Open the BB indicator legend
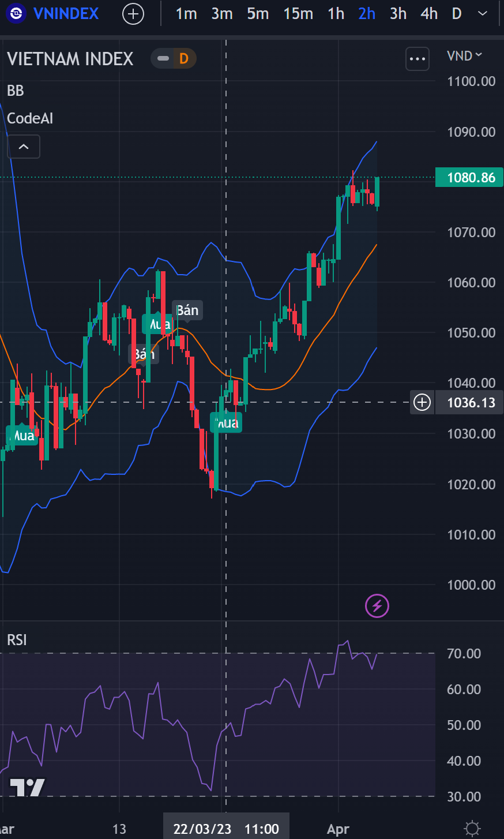Viewport: 504px width, 839px height. (16, 91)
